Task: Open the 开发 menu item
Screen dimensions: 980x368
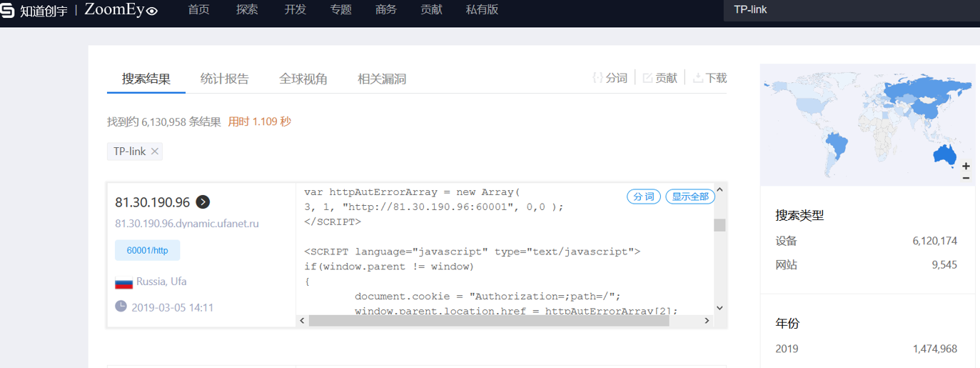Action: coord(295,10)
